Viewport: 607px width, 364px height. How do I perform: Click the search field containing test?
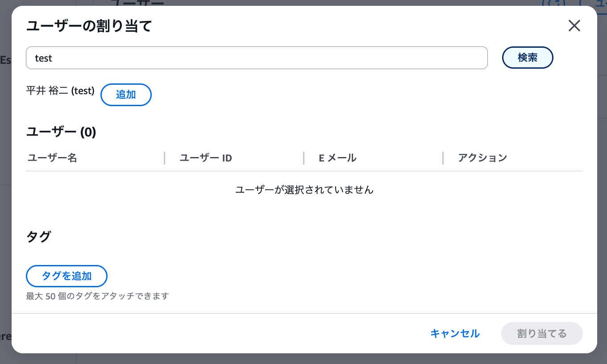pos(257,58)
